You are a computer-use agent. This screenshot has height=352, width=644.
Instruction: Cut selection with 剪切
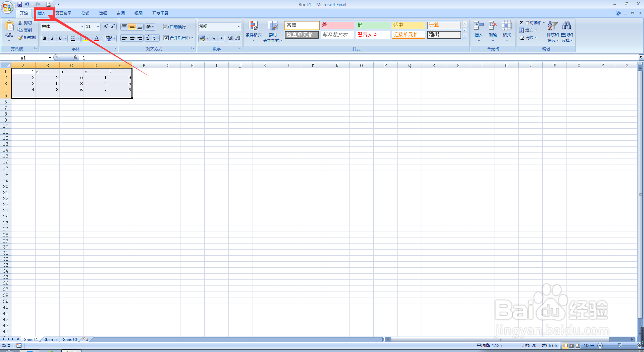25,23
